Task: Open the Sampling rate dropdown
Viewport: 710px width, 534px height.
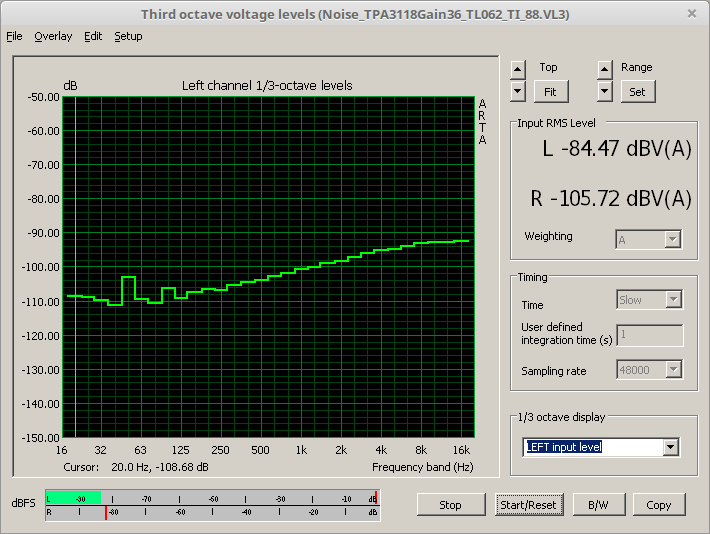Action: tap(673, 370)
